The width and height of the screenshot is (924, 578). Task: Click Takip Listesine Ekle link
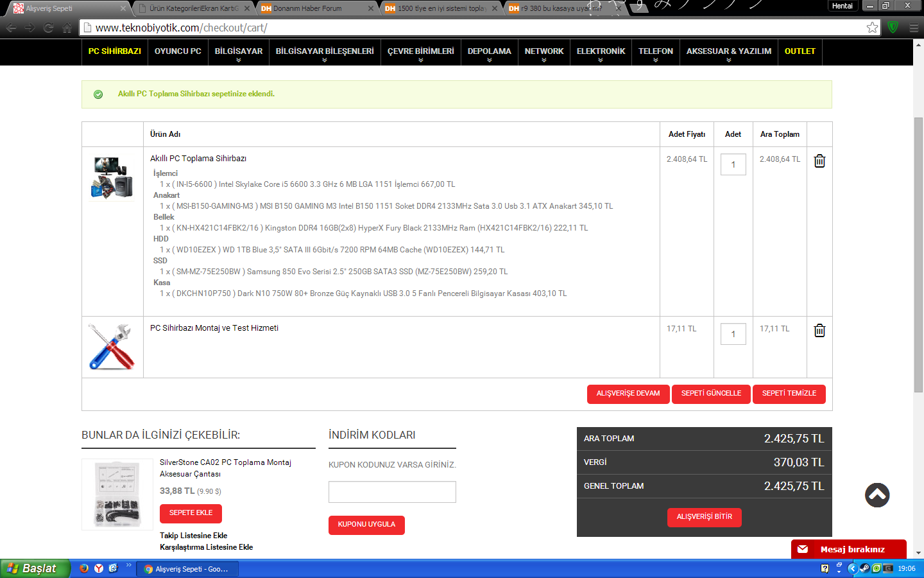click(194, 536)
